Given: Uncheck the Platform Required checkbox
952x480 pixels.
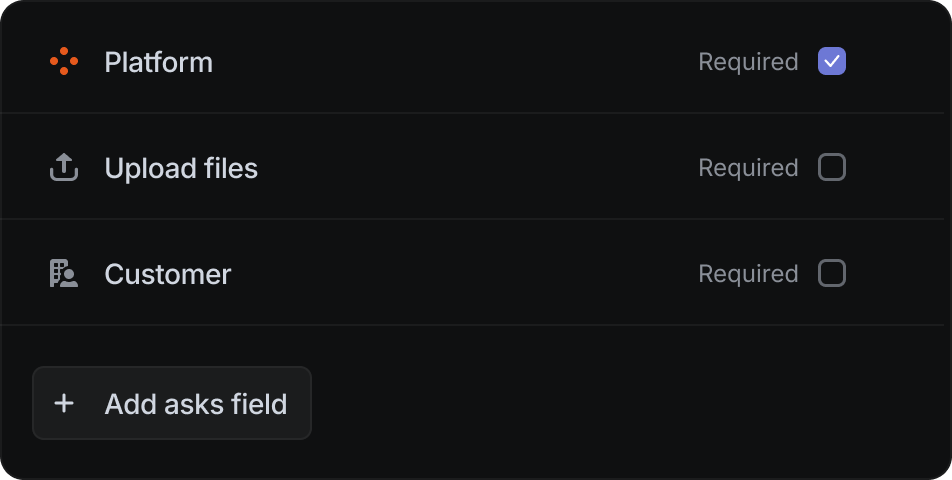Looking at the screenshot, I should (x=832, y=61).
